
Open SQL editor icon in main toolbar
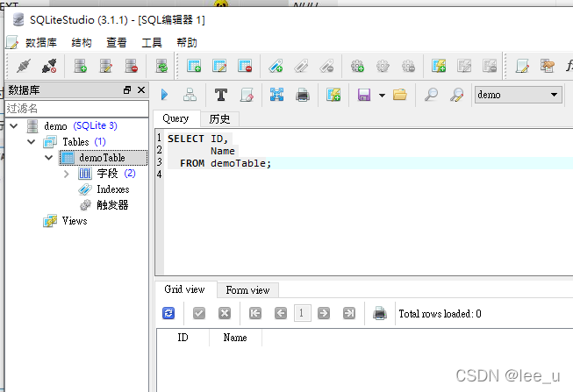(x=522, y=66)
